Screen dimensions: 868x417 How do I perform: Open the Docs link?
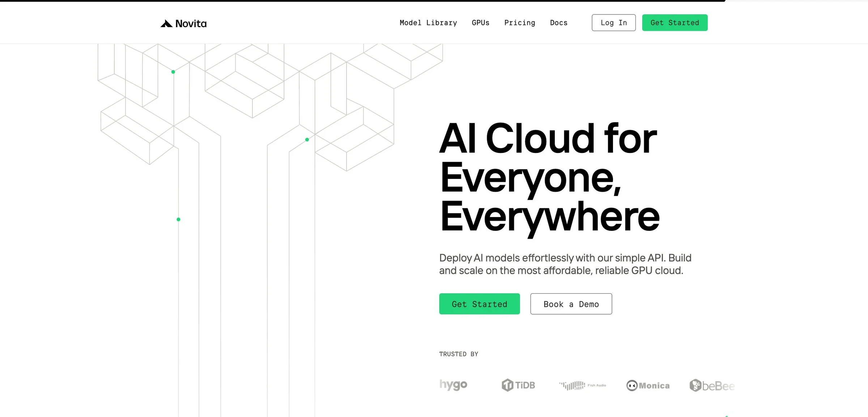[x=558, y=23]
